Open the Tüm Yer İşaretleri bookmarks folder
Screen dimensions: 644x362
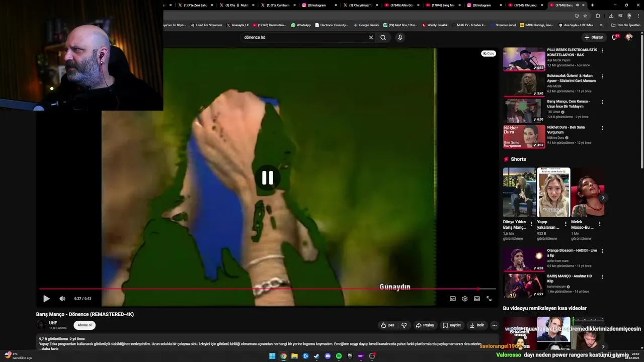[625, 25]
